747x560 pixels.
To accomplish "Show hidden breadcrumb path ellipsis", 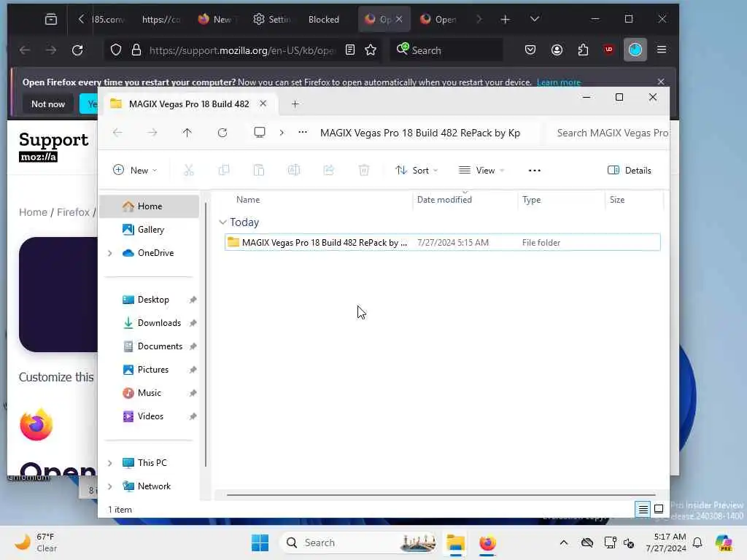I will (x=303, y=133).
